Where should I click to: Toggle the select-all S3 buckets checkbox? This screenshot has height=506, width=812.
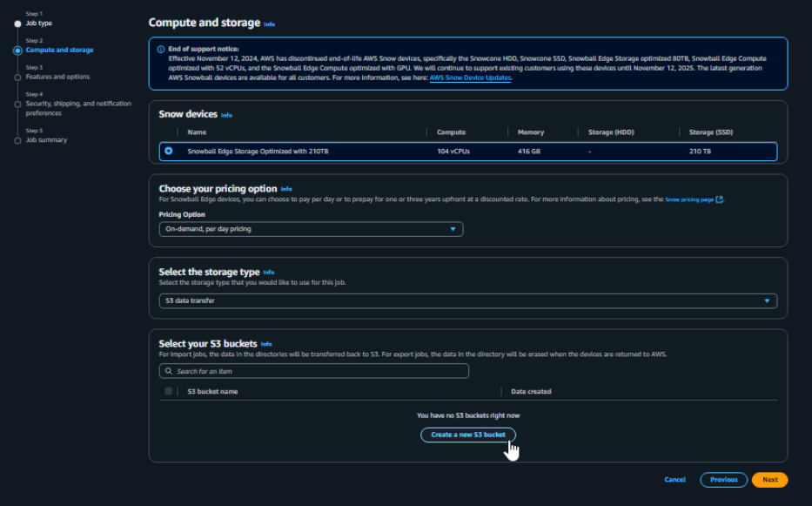tap(168, 391)
